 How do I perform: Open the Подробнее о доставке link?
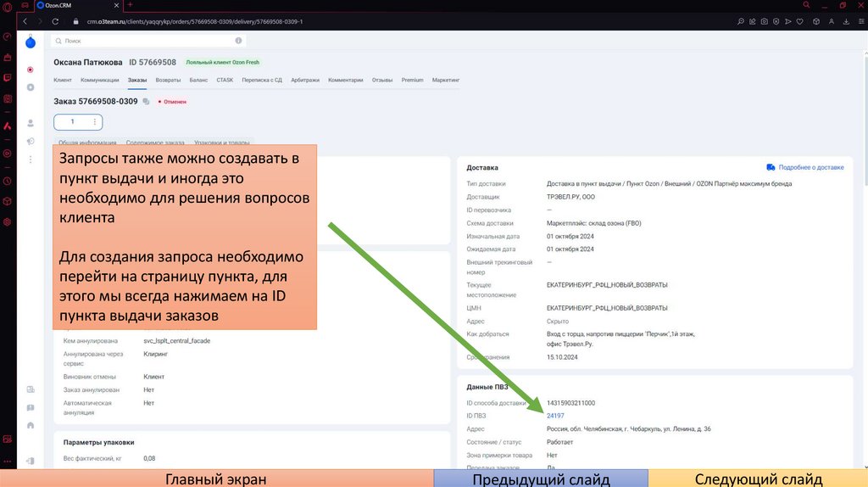[811, 167]
